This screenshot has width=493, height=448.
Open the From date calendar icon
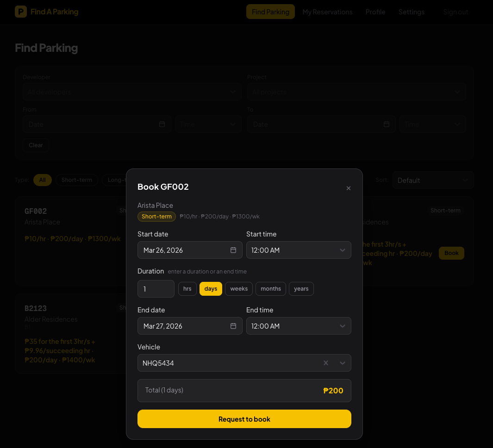(x=162, y=124)
